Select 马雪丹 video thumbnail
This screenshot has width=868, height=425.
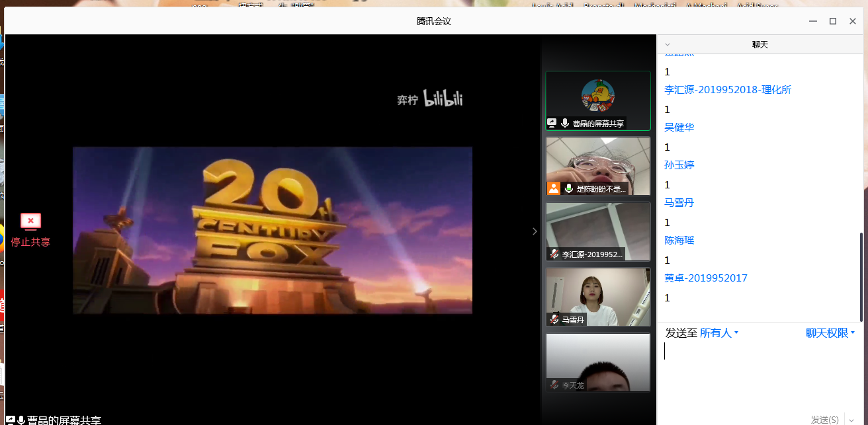[597, 297]
